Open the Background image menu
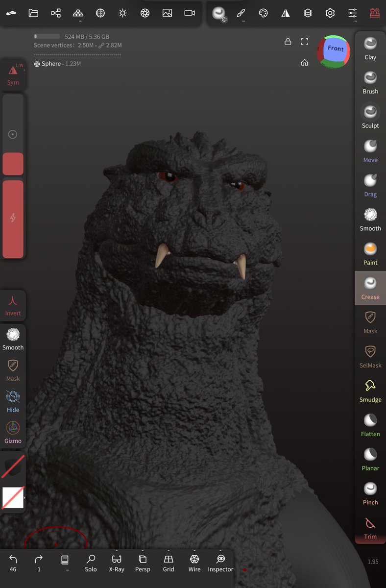The height and width of the screenshot is (588, 386). 168,13
